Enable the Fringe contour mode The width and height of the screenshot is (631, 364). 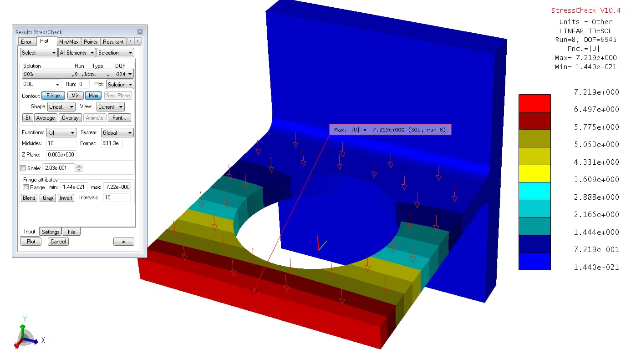[x=53, y=96]
